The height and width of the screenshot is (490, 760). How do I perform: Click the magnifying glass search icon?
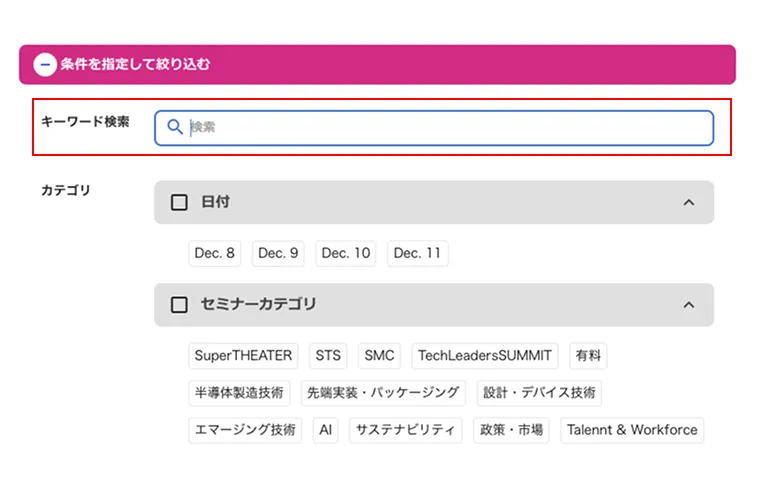click(x=174, y=127)
